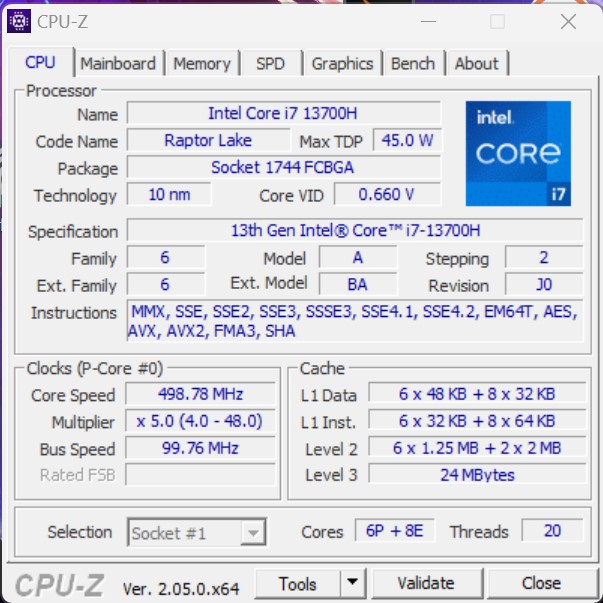Go to the Bench tab
603x603 pixels.
(413, 63)
